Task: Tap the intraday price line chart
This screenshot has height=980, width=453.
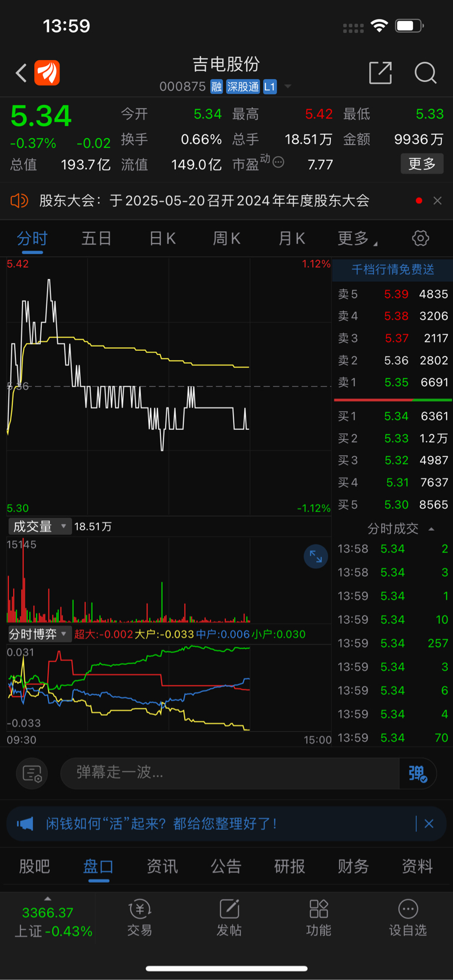Action: point(169,386)
